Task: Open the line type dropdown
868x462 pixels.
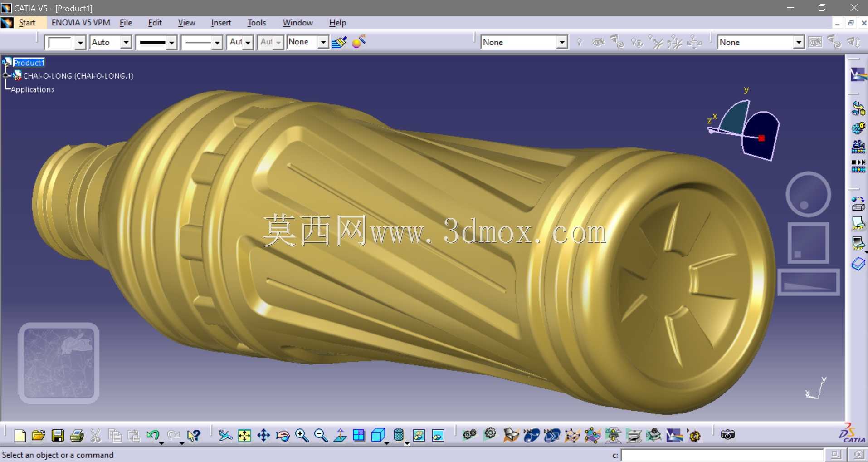Action: pyautogui.click(x=217, y=43)
